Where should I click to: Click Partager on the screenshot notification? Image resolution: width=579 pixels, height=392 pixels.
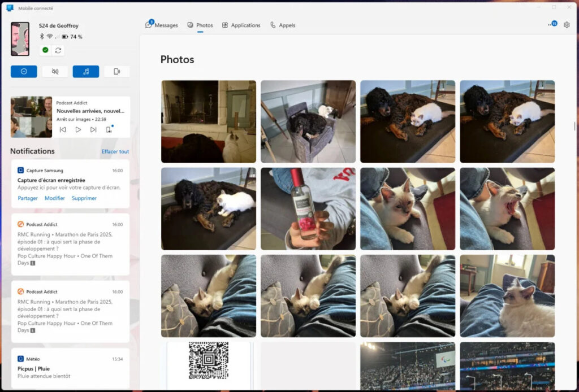28,198
